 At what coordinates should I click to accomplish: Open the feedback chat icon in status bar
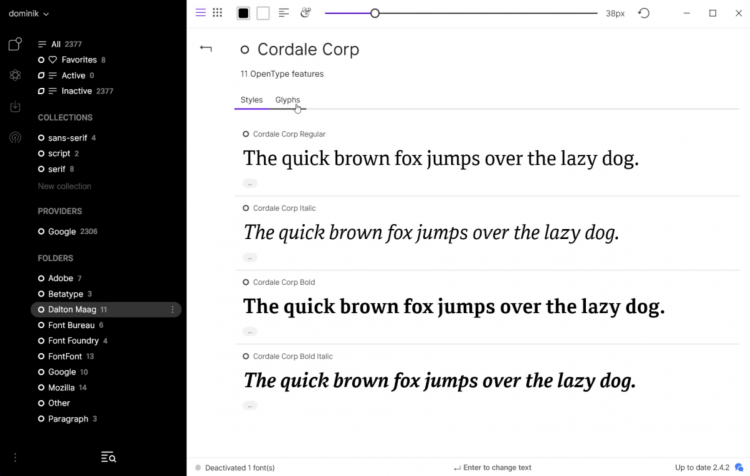coord(739,467)
